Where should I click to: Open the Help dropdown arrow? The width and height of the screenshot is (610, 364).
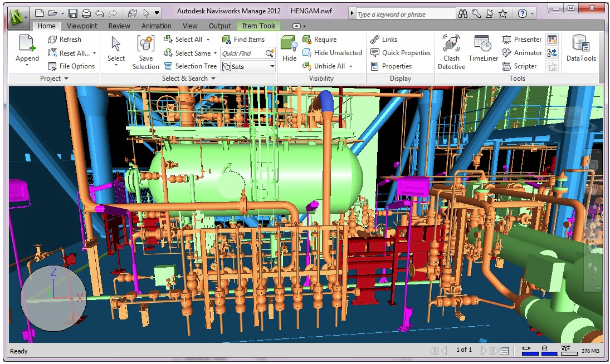point(532,14)
